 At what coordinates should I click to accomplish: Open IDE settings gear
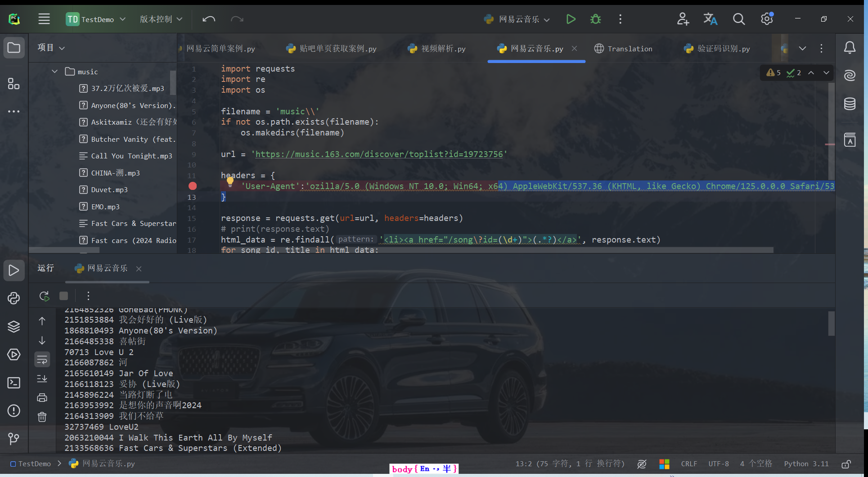pyautogui.click(x=767, y=19)
